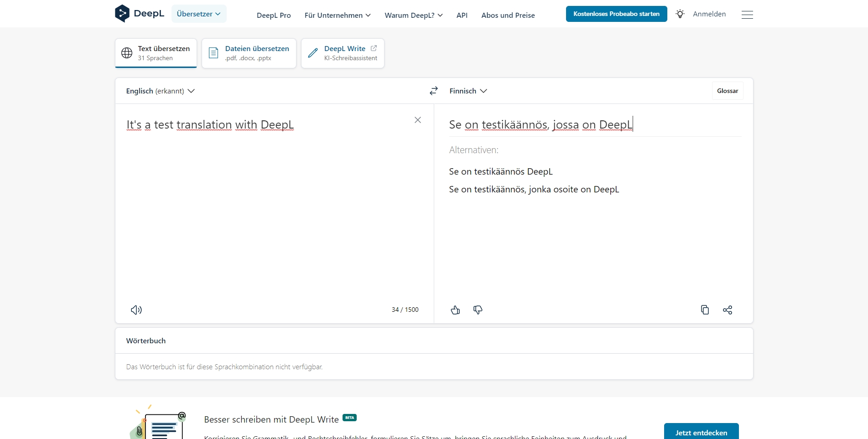Open Abos und Preise

508,15
